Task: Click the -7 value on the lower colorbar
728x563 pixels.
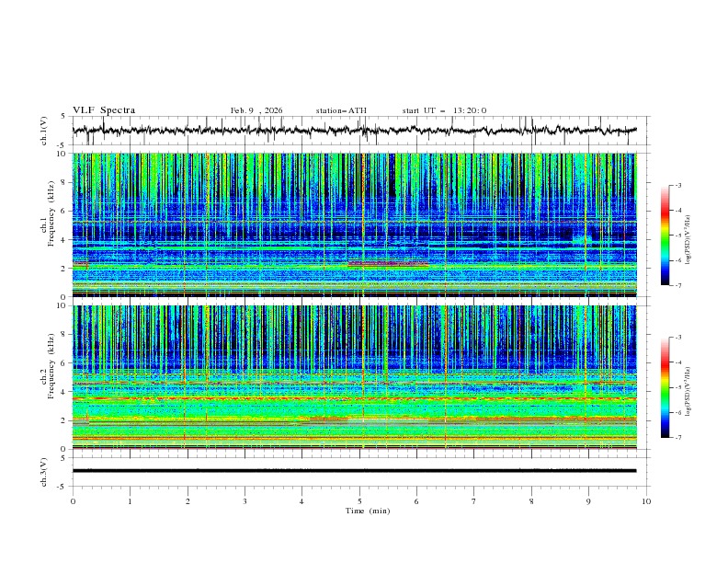Action: pyautogui.click(x=678, y=438)
